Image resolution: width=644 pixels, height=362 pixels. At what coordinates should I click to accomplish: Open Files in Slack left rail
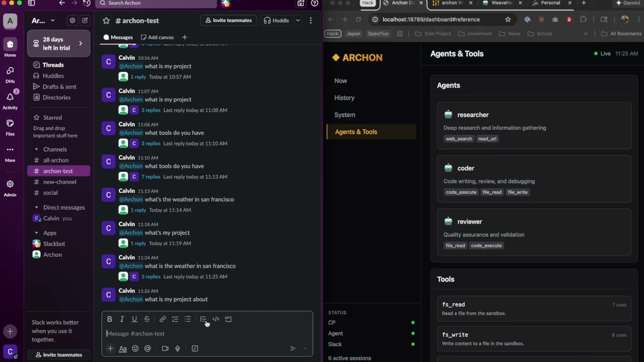tap(10, 127)
